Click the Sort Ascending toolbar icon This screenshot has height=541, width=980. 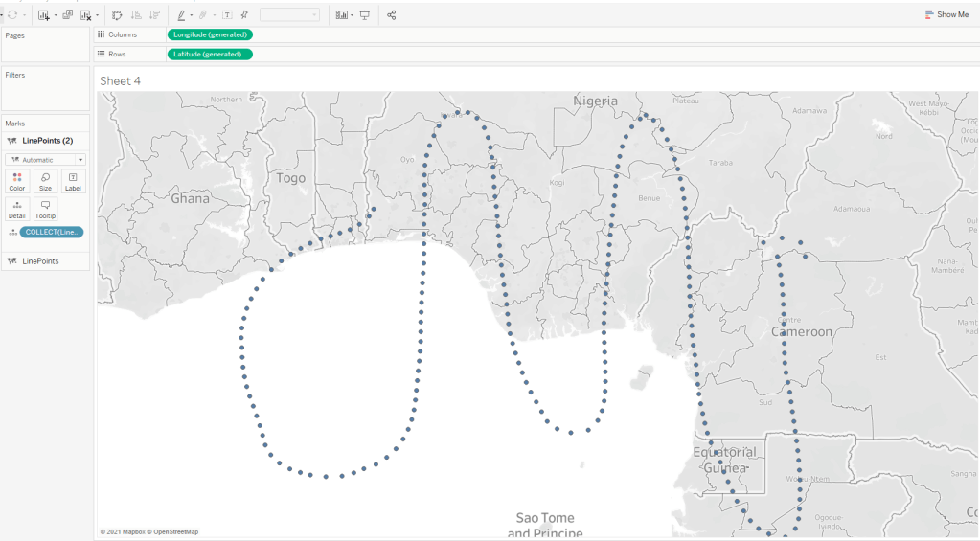136,15
